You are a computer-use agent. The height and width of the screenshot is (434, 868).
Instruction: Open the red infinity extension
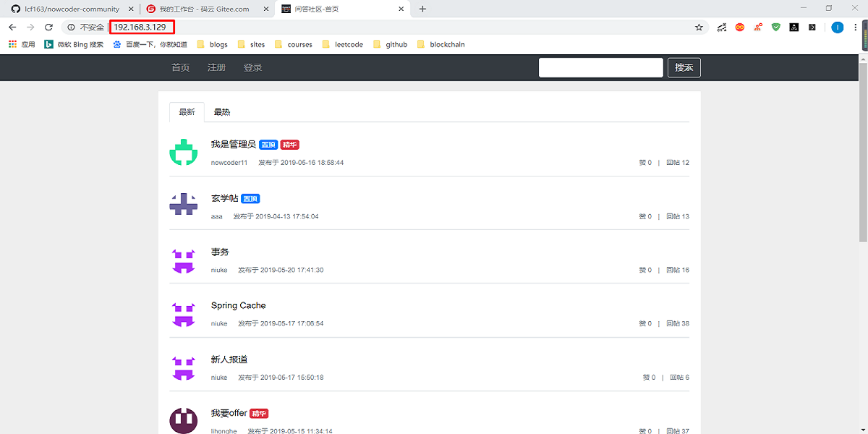click(739, 27)
